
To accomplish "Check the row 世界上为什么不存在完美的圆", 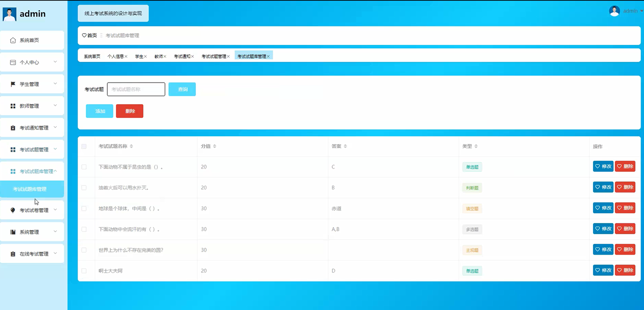I will pos(84,250).
